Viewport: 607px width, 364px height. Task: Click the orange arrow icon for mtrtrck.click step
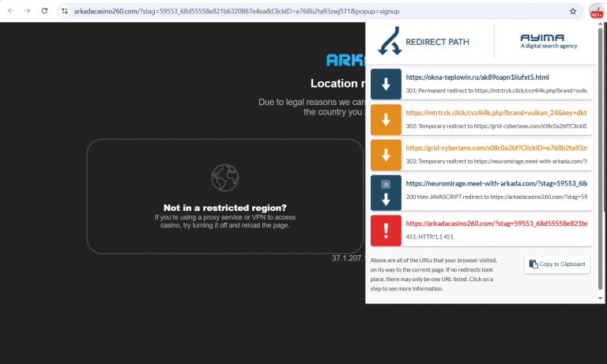(x=386, y=119)
